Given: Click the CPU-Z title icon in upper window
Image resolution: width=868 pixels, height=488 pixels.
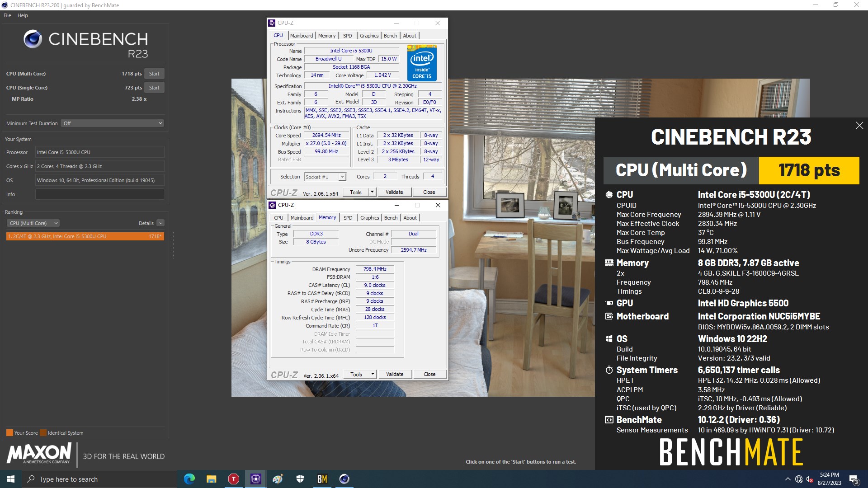Looking at the screenshot, I should 272,23.
